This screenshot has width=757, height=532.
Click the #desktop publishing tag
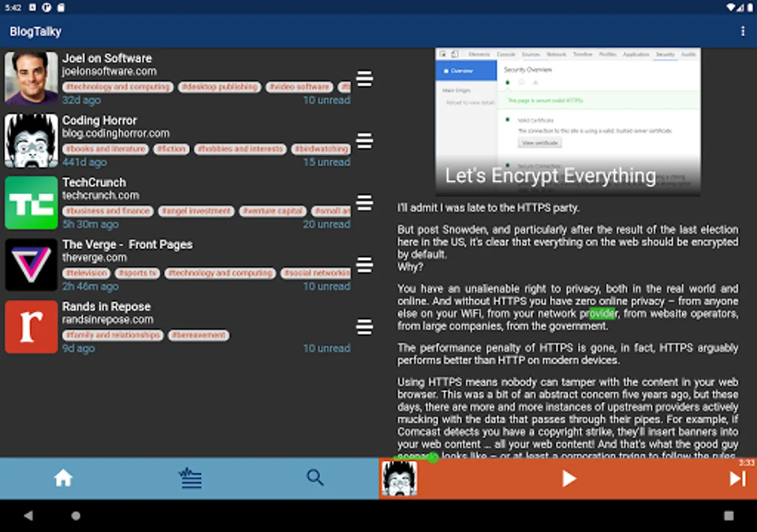pyautogui.click(x=219, y=87)
